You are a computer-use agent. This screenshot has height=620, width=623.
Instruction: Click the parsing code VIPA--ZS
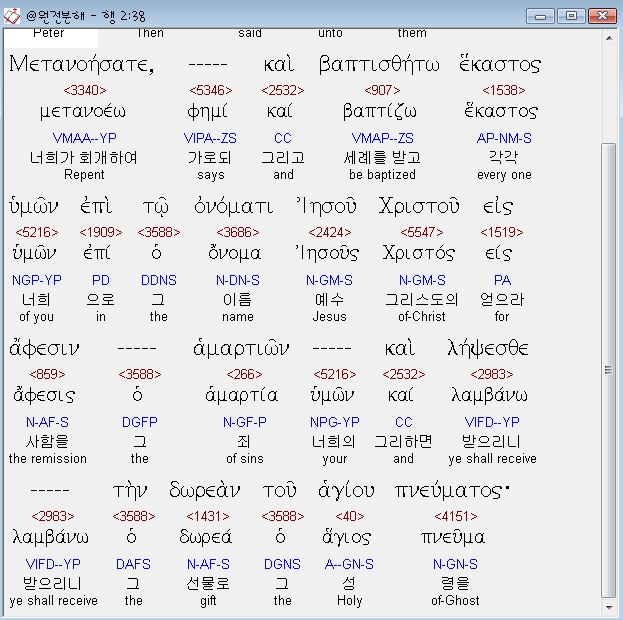pyautogui.click(x=210, y=138)
